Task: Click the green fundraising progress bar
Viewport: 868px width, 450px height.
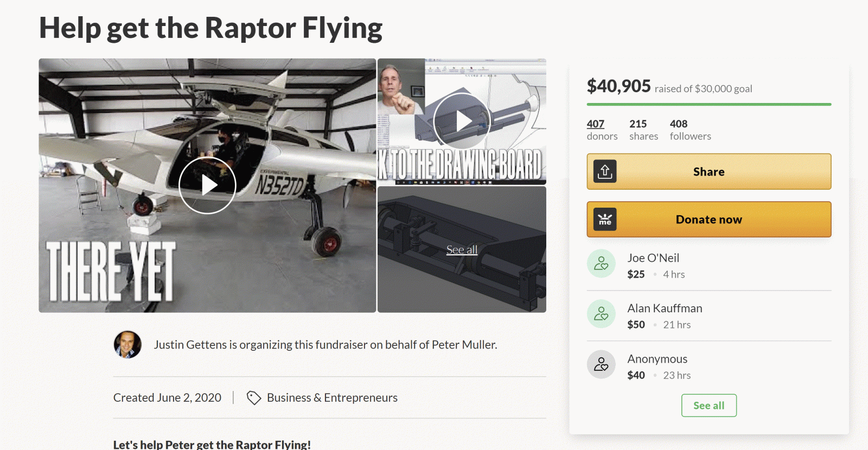Action: [709, 104]
